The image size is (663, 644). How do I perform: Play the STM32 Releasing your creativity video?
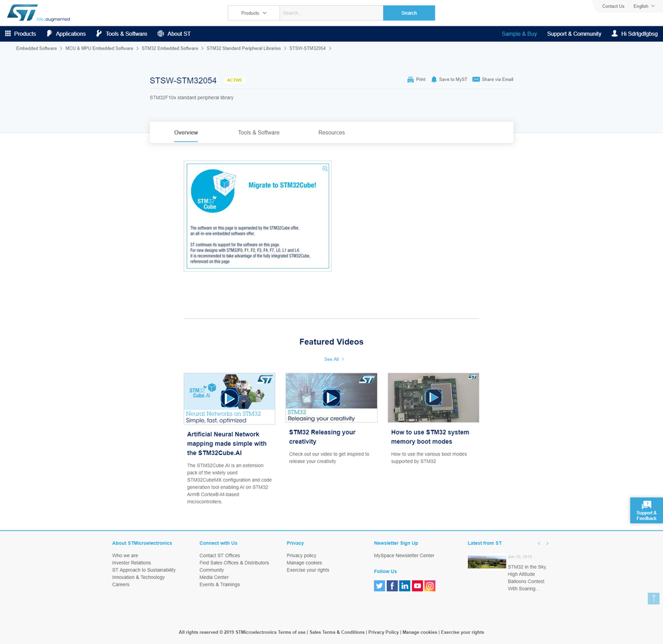[331, 398]
